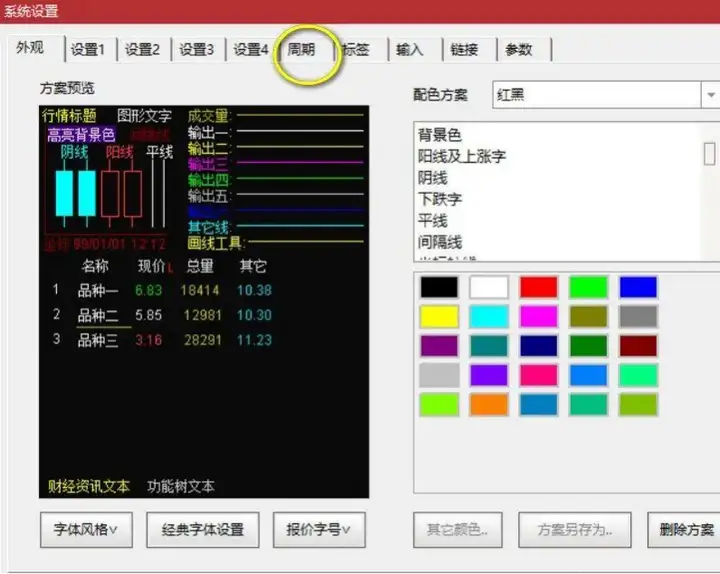Open the 字体风格 dropdown button
The height and width of the screenshot is (574, 720).
pos(86,529)
